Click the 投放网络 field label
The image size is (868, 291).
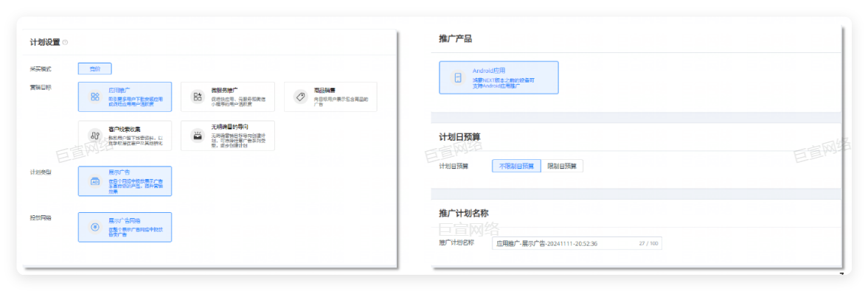[x=41, y=218]
